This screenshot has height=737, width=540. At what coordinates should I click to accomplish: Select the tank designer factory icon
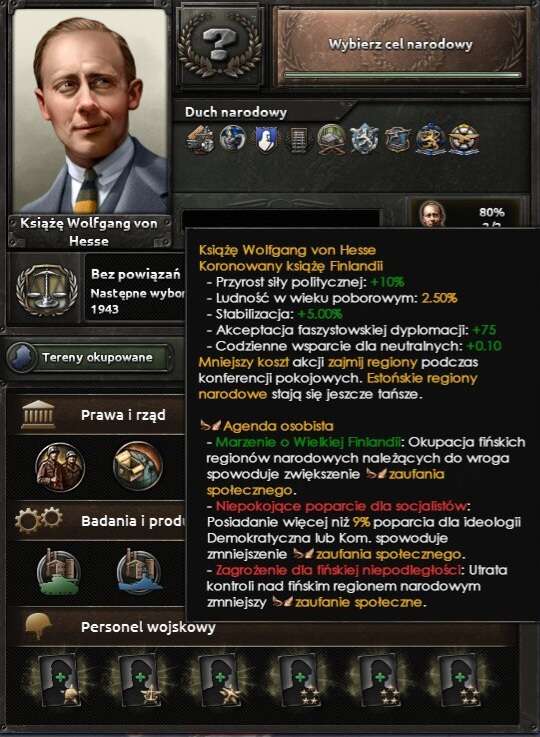pos(59,572)
